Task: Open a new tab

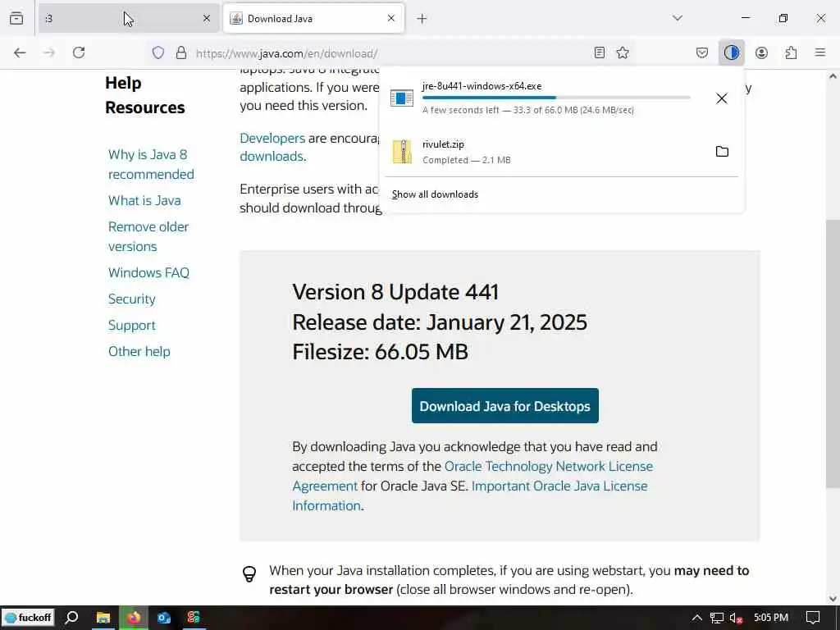Action: click(422, 19)
